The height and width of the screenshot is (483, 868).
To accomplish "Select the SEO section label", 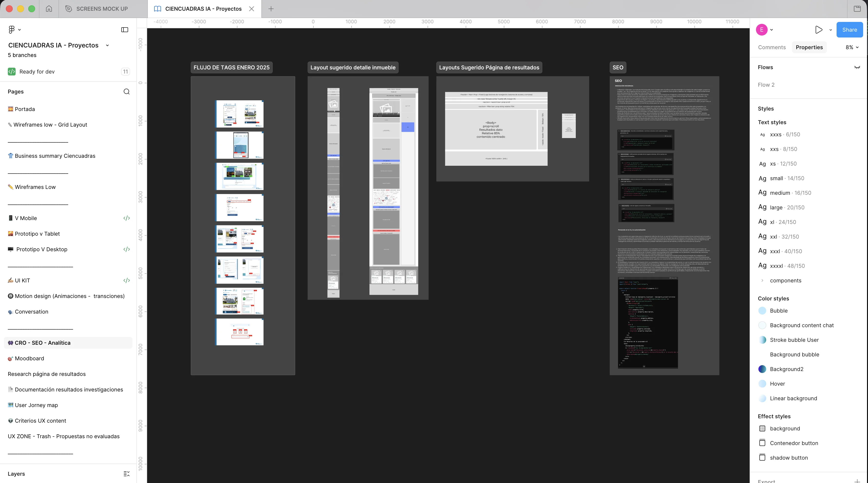I will point(618,67).
